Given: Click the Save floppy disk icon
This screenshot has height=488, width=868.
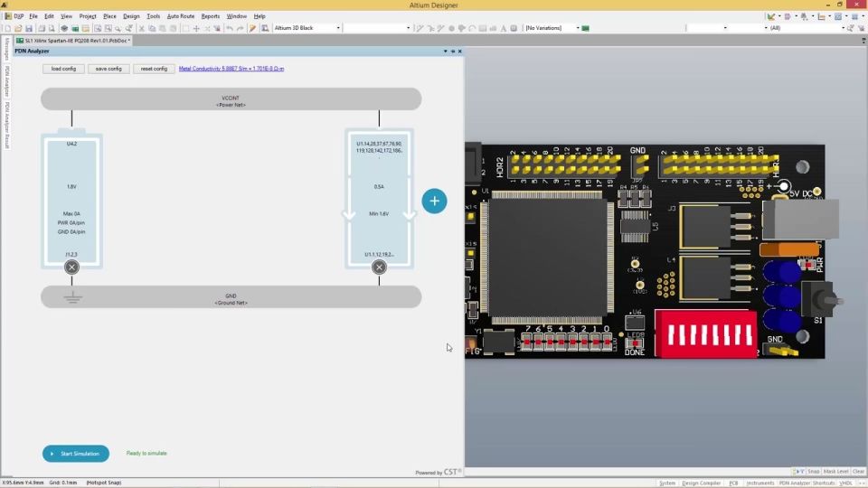Looking at the screenshot, I should click(29, 28).
